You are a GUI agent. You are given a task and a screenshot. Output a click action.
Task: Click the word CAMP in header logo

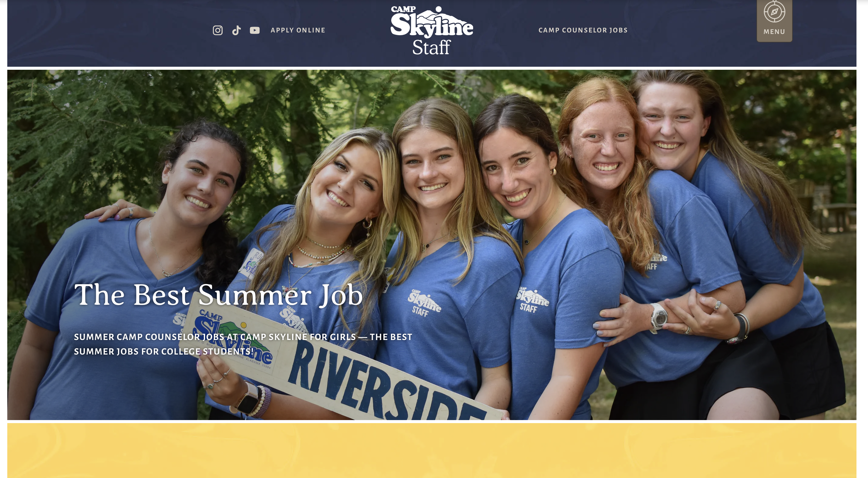click(x=403, y=9)
